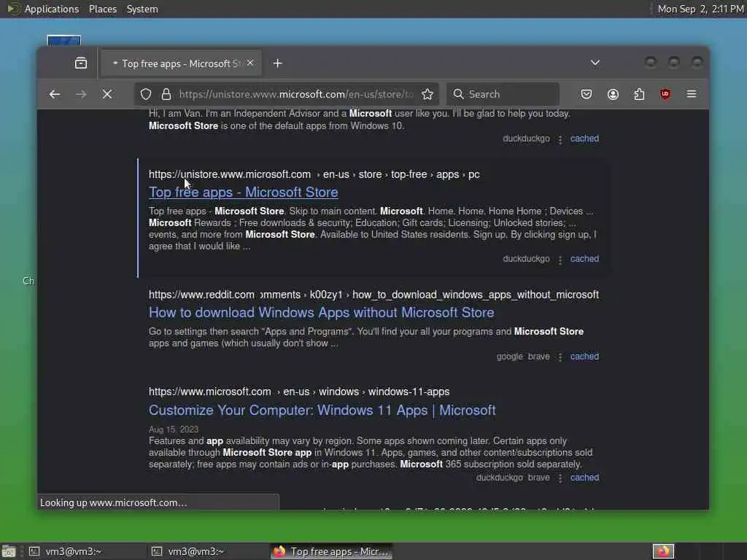Click the brave engine label under reddit result
This screenshot has width=747, height=560.
point(539,357)
